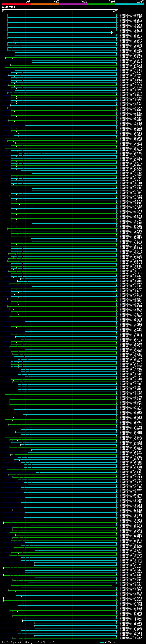Select hit label UniRef100_D0F1Q5
This screenshot has width=146, height=644.
coord(131,316)
